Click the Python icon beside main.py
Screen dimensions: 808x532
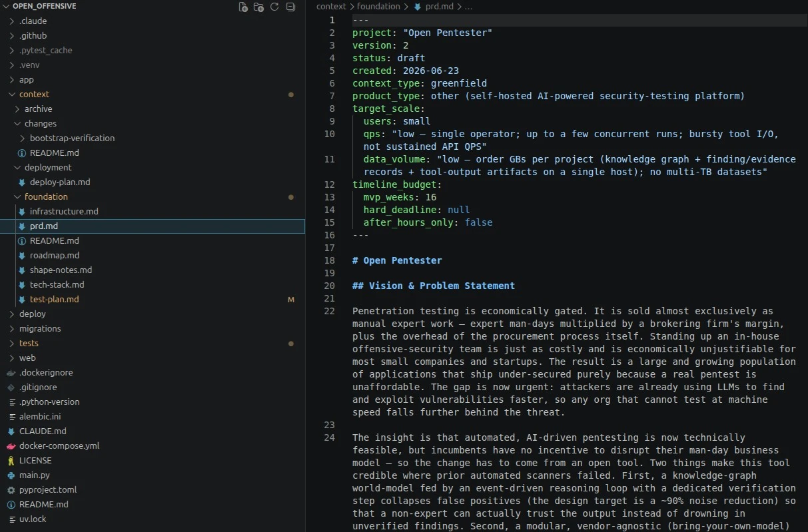pos(11,475)
